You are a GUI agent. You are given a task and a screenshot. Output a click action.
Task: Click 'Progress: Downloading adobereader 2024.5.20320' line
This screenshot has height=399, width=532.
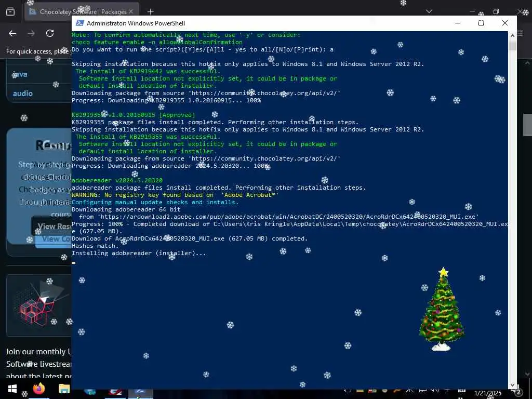(170, 166)
